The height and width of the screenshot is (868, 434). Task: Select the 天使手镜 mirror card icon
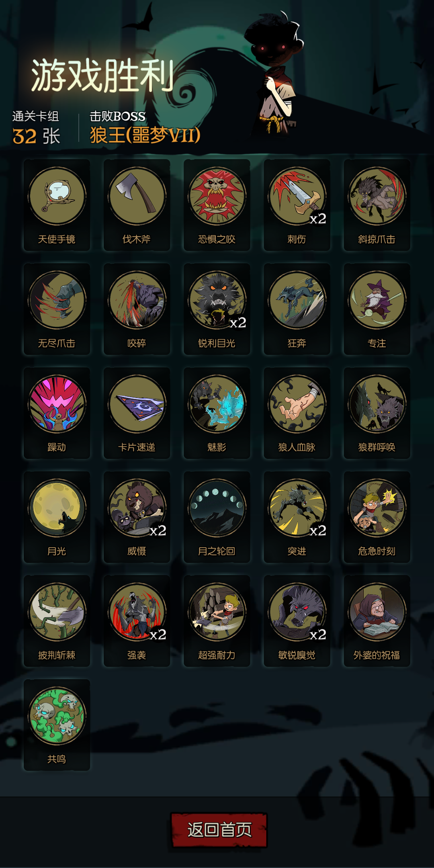tap(57, 205)
